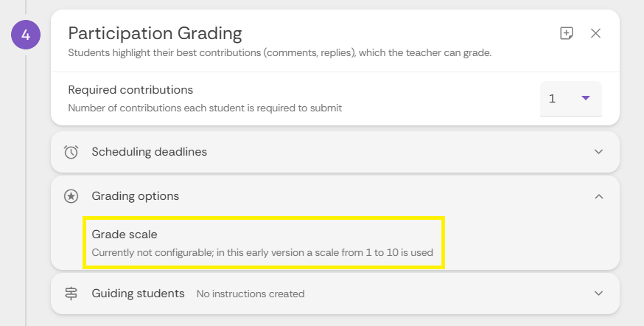Click the alarm clock scheduling icon
The image size is (644, 326).
tap(71, 152)
